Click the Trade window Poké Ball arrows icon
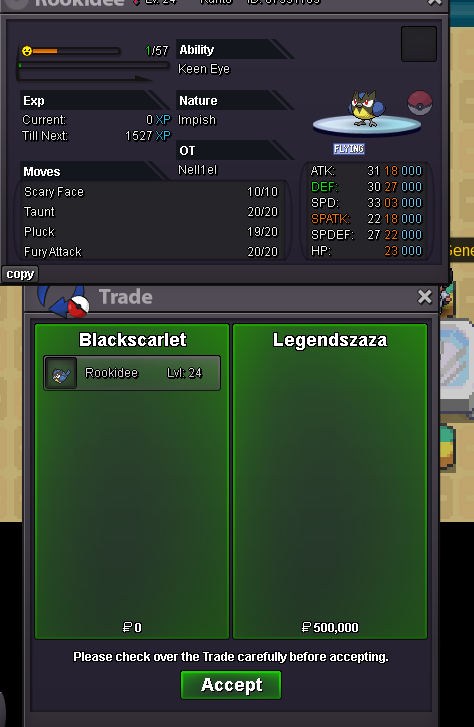The width and height of the screenshot is (474, 727). [x=64, y=300]
